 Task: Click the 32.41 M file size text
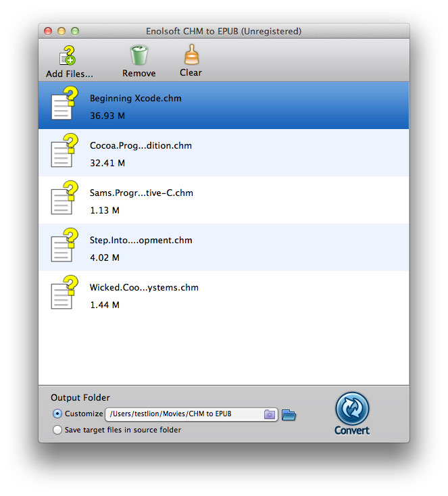[107, 164]
